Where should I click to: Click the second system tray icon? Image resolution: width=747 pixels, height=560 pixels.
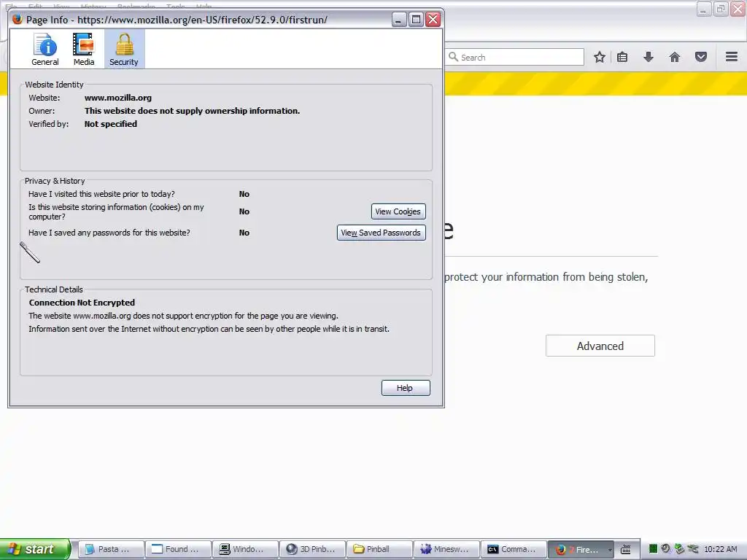coord(666,548)
